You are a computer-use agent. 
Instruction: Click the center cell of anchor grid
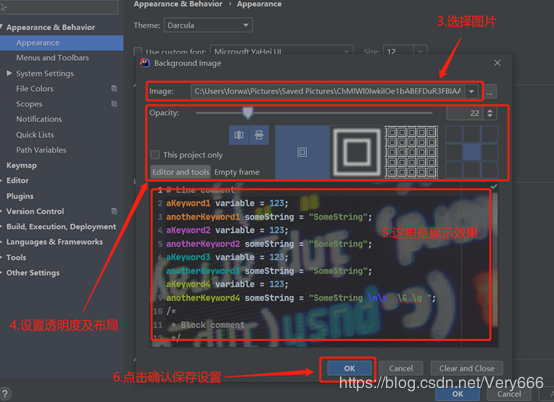(472, 152)
